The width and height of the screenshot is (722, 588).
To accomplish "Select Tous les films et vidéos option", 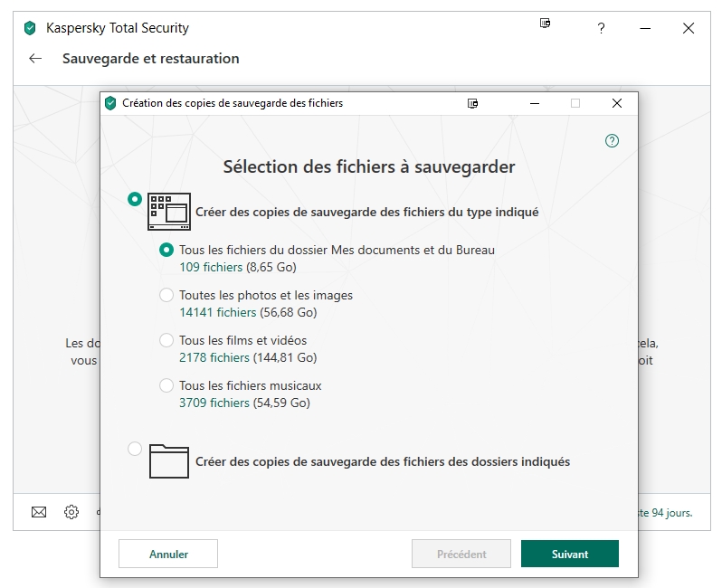I will tap(166, 340).
